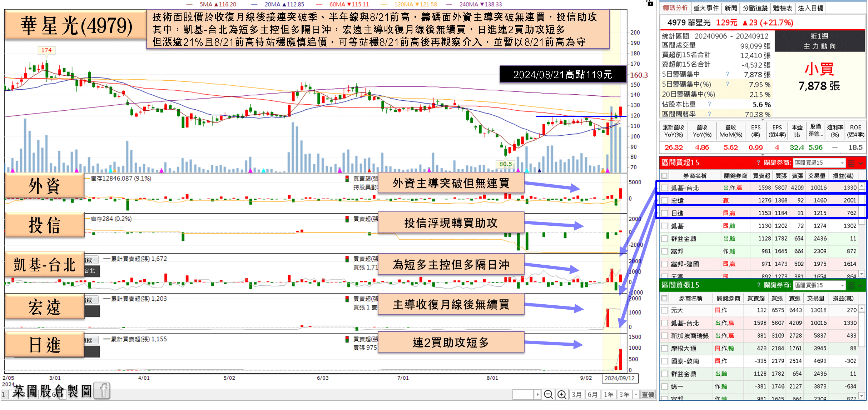Set chart range to 3月
This screenshot has height=410, width=868.
coord(577,395)
